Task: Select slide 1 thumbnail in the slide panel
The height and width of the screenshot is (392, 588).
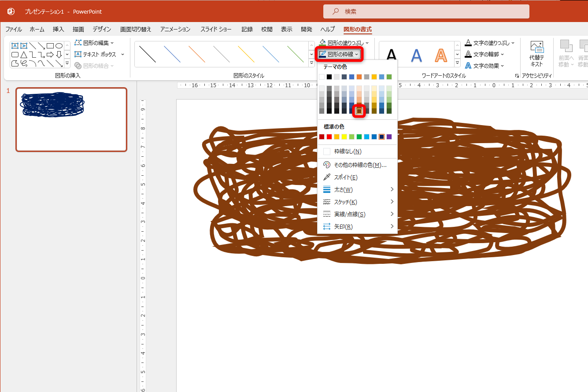Action: (x=71, y=119)
